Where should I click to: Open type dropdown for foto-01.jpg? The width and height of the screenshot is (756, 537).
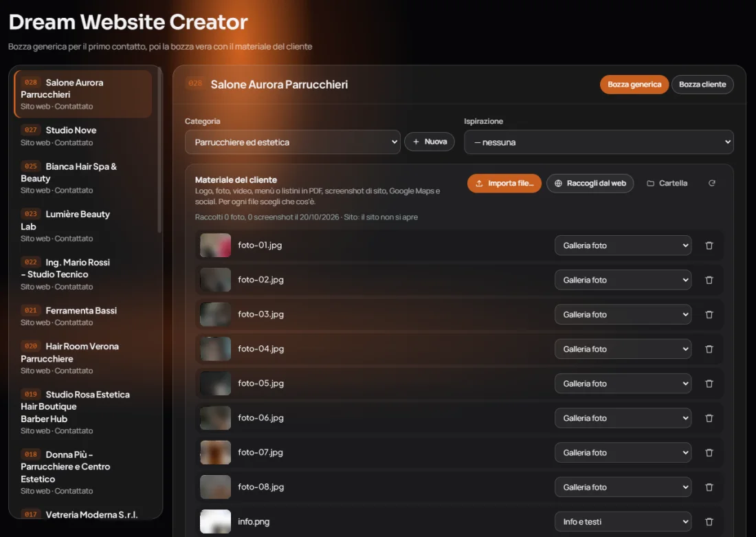click(623, 245)
